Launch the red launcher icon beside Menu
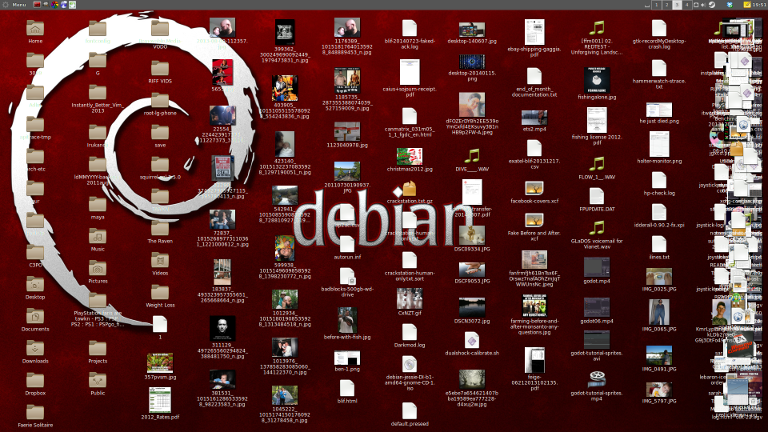Viewport: 768px width, 432px height. tap(37, 4)
